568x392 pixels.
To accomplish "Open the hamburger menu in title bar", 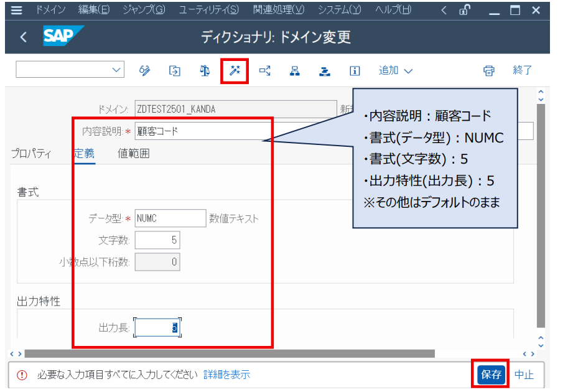I will (x=17, y=10).
